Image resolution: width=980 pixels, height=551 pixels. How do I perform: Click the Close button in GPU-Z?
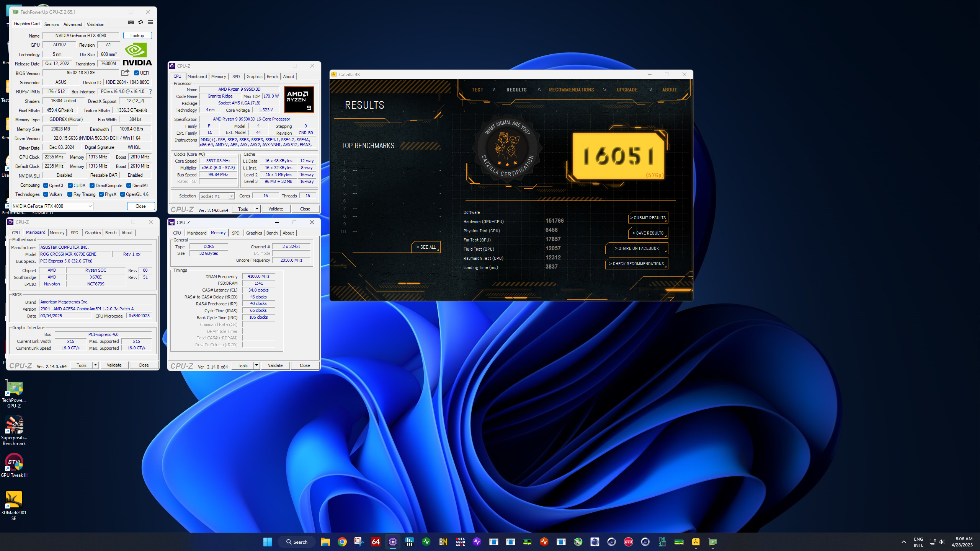pos(141,206)
